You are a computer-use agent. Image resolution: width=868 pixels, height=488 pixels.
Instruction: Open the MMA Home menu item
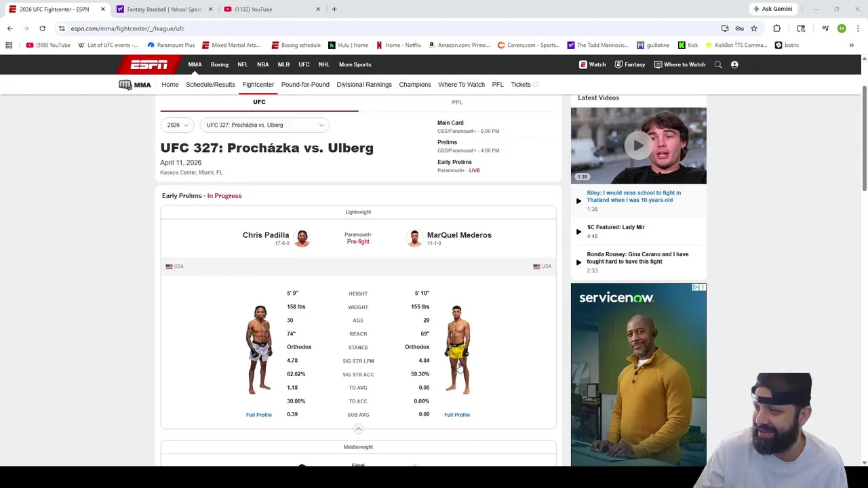(170, 85)
